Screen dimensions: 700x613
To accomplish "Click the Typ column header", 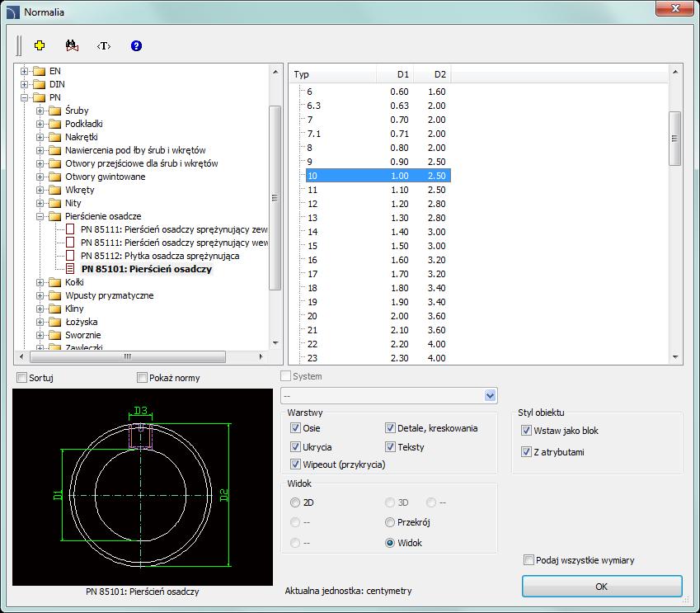I will coord(334,74).
